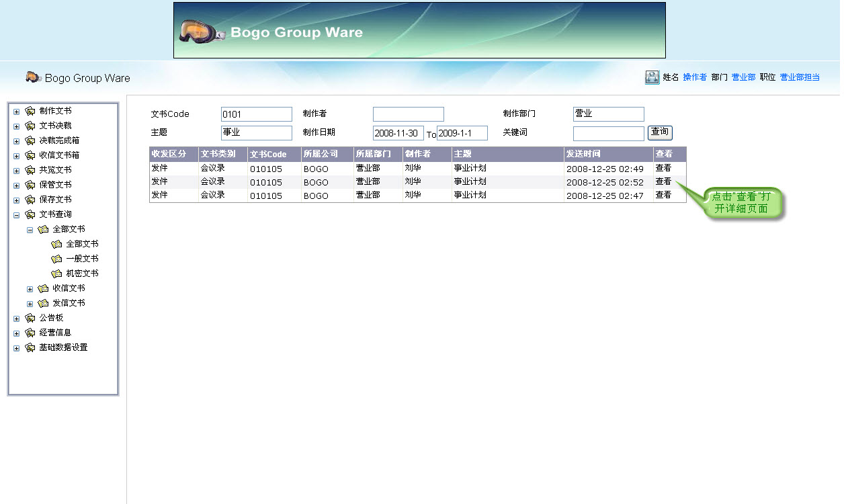Select 经营信息 in the navigation tree

point(55,333)
